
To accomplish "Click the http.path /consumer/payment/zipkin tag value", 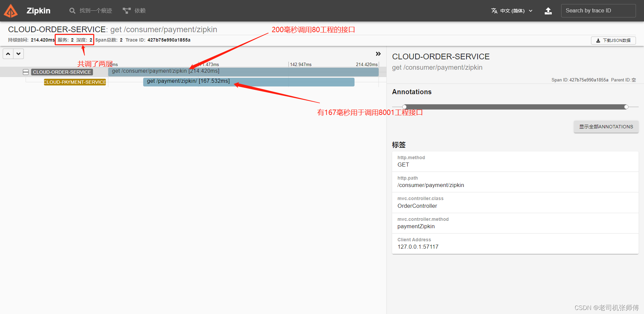I will click(431, 185).
